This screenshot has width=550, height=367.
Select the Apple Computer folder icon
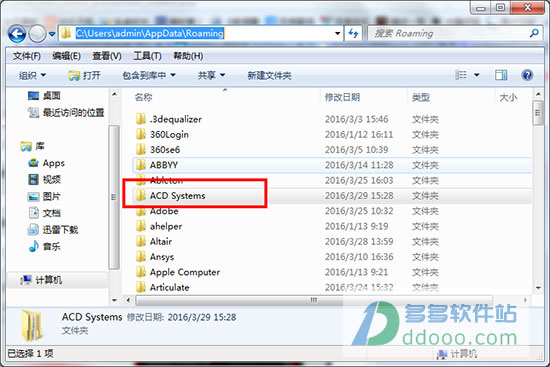click(x=141, y=272)
